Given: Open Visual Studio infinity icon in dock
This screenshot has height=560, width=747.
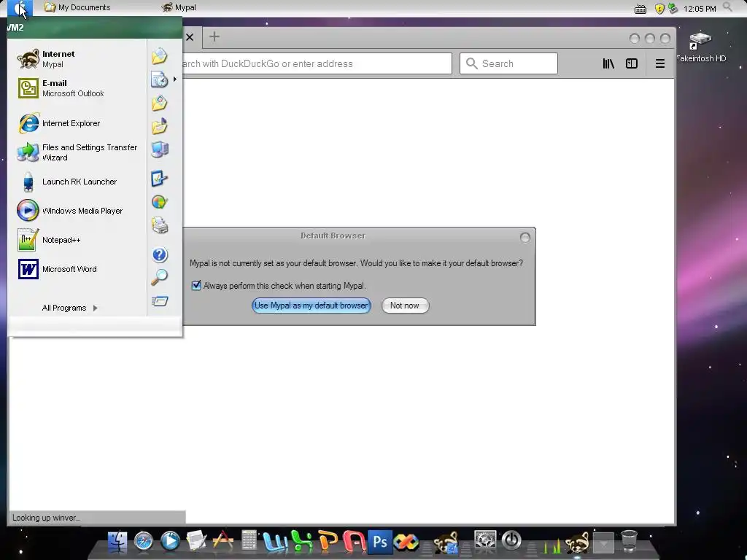Looking at the screenshot, I should [x=406, y=542].
